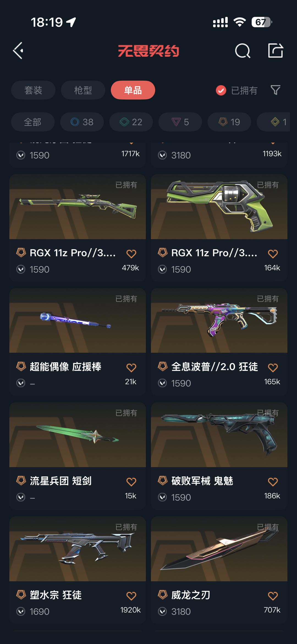
Task: Favorite 破败军械 鬼魅 with heart
Action: coord(273,482)
